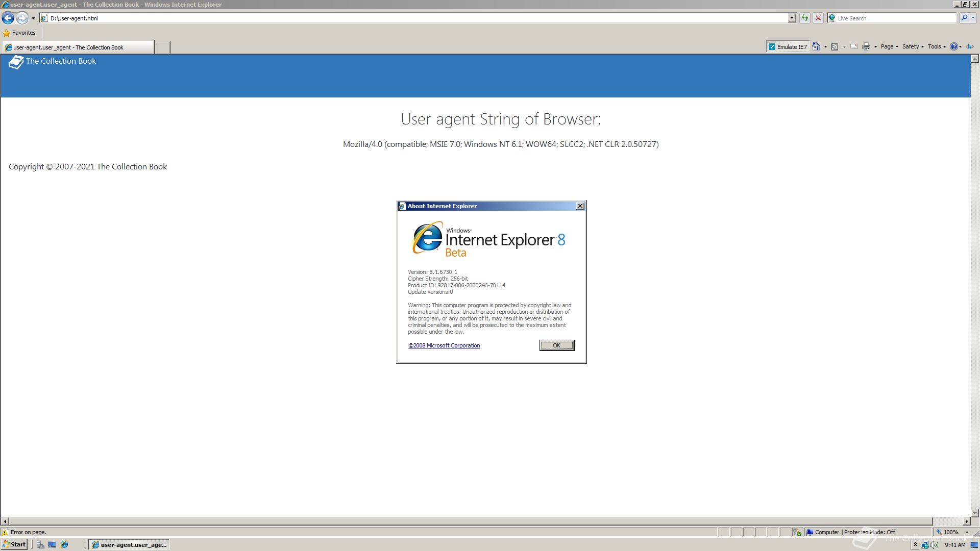Expand the Help dropdown arrow

[961, 46]
